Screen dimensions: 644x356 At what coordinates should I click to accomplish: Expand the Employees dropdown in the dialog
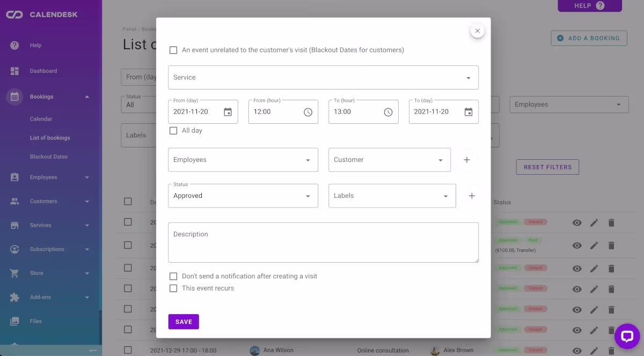[x=243, y=160]
